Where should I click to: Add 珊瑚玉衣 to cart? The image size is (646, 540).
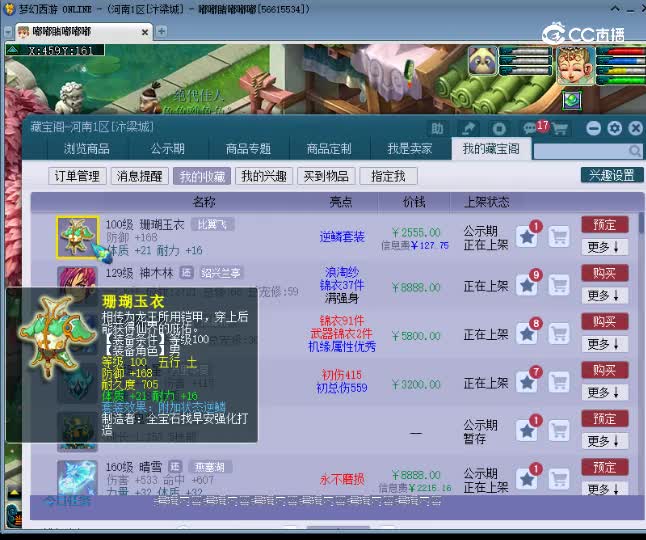tap(559, 237)
